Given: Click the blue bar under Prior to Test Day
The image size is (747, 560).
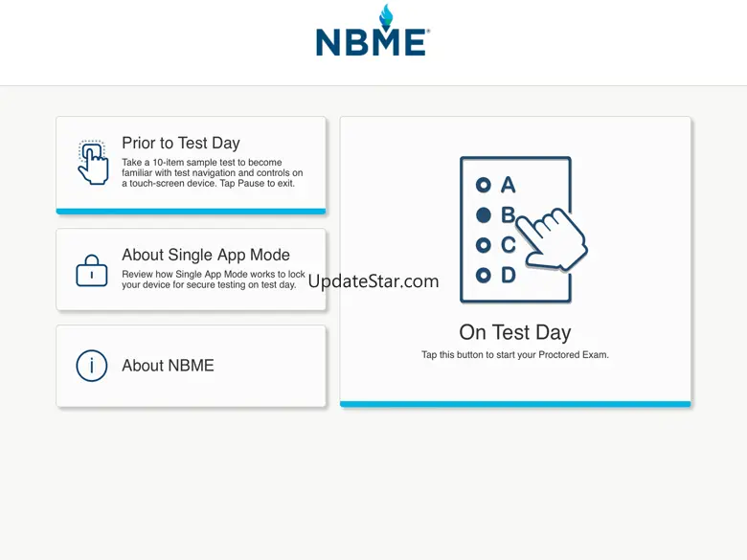Looking at the screenshot, I should (191, 211).
